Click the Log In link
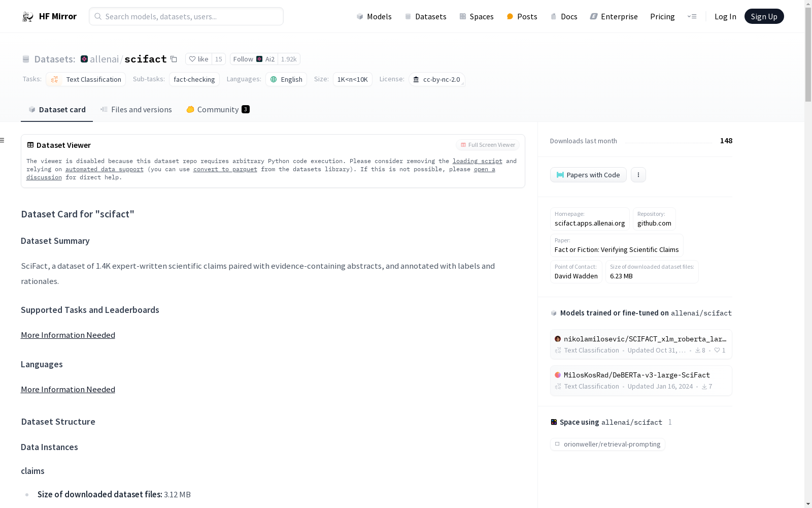 [x=725, y=16]
